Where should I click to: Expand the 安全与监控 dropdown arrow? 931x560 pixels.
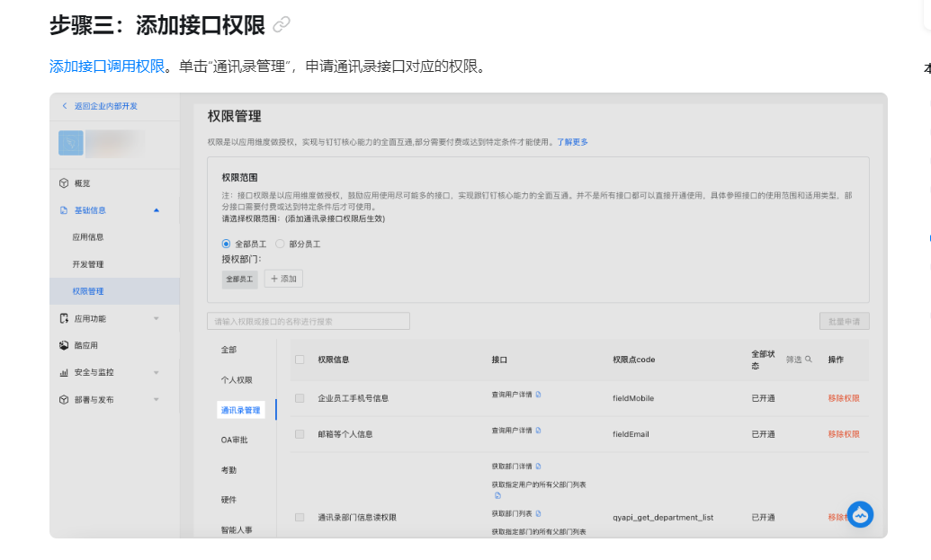click(157, 372)
